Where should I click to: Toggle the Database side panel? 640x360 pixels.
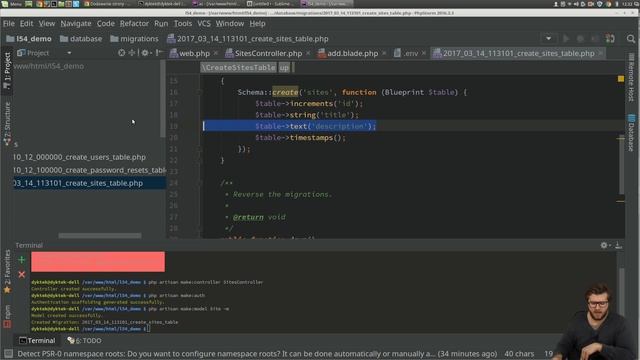(631, 133)
